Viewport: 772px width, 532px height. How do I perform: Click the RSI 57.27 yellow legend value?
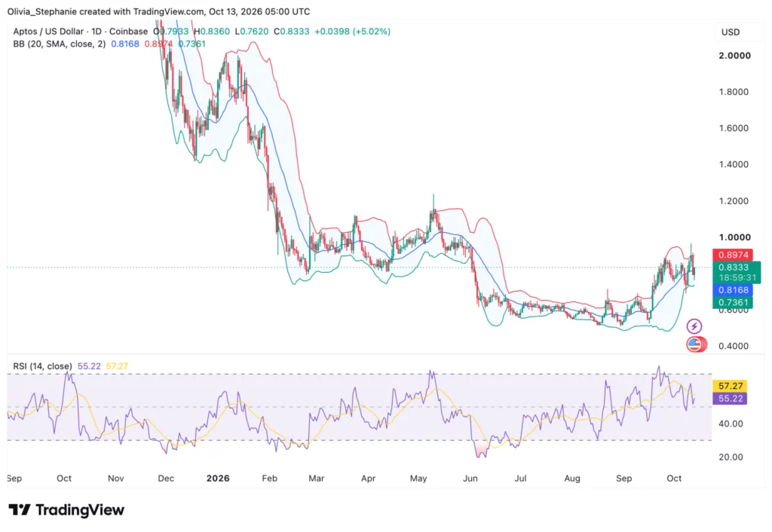[117, 366]
